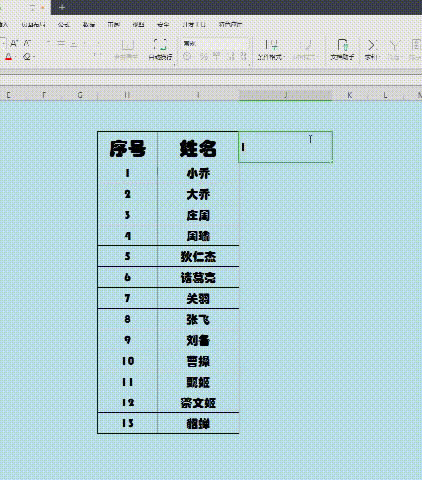Click the Merge and Center icon
The image size is (422, 480).
coord(126,49)
